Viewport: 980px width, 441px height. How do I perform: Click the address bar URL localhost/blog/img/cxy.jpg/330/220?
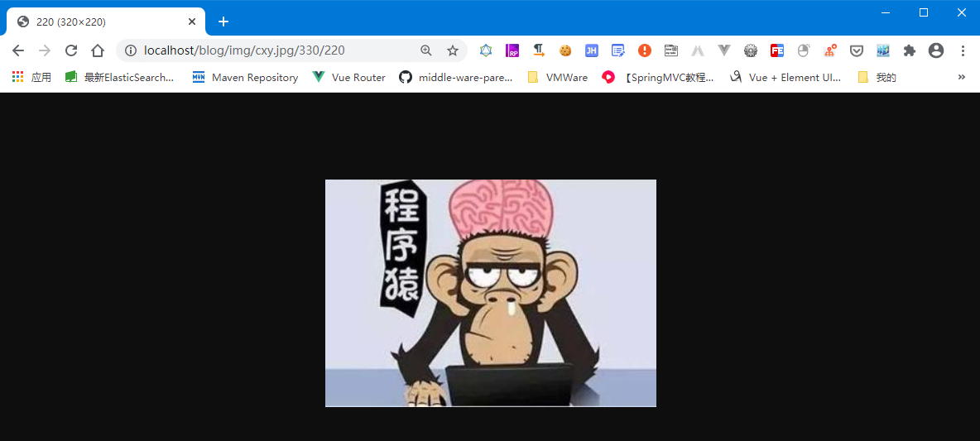[243, 50]
